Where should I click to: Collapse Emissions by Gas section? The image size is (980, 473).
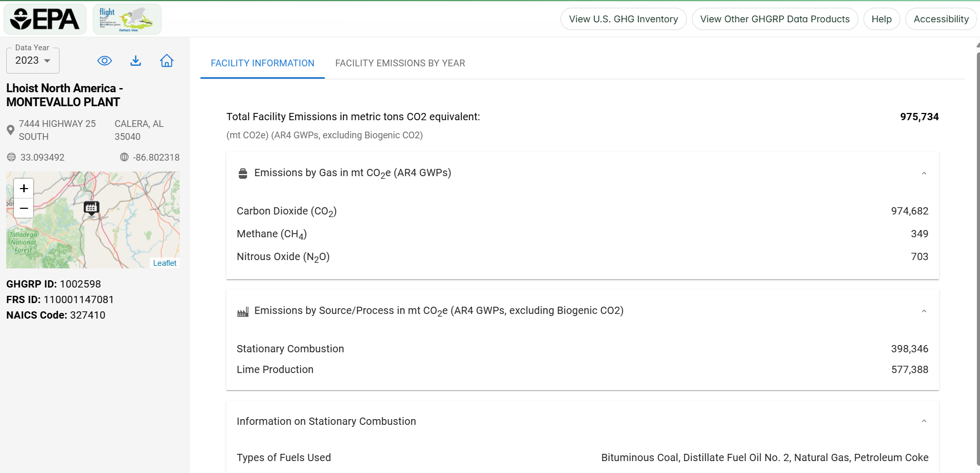pyautogui.click(x=924, y=173)
